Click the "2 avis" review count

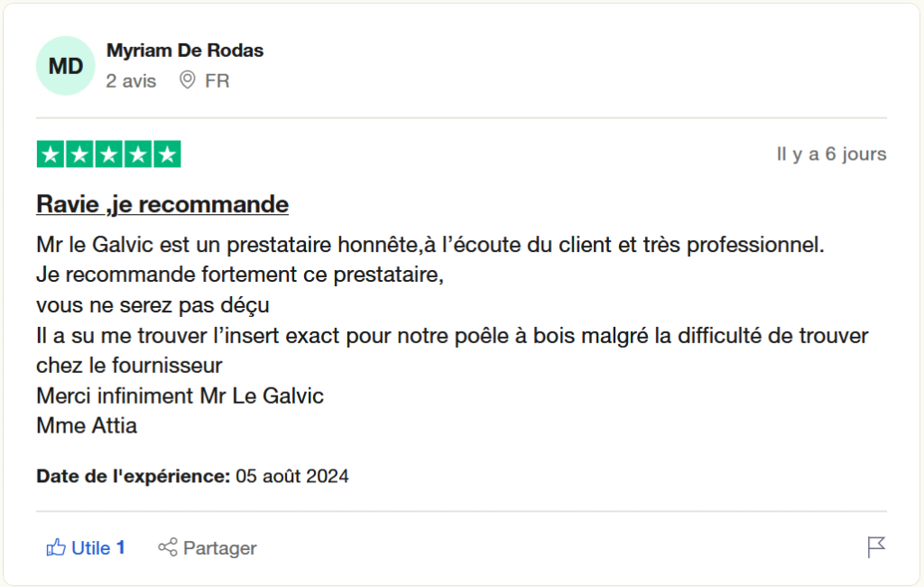131,80
